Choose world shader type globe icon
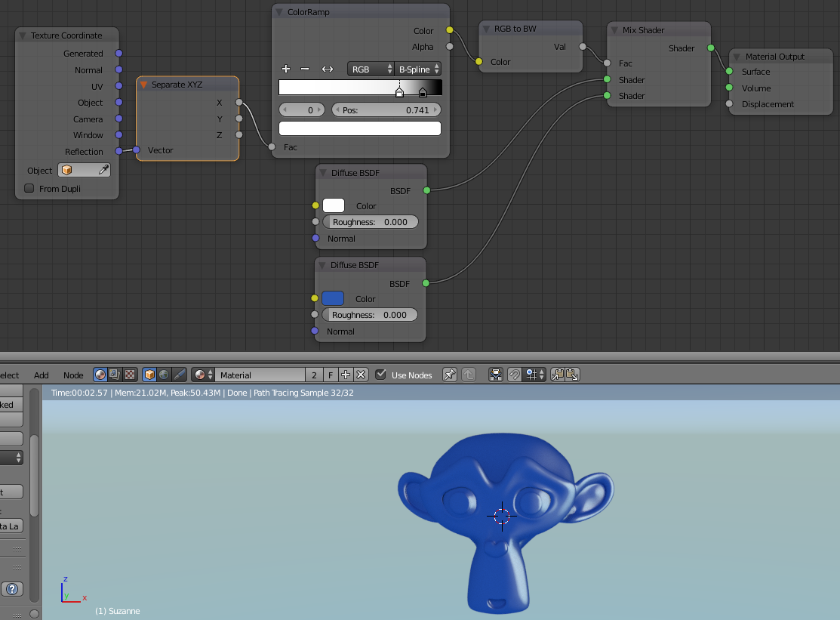The height and width of the screenshot is (620, 840). pyautogui.click(x=165, y=375)
